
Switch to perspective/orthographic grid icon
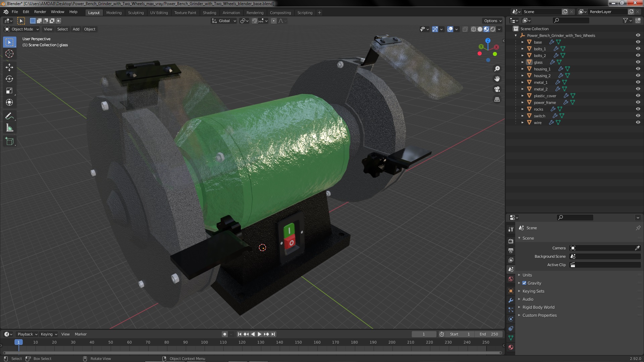coord(497,100)
